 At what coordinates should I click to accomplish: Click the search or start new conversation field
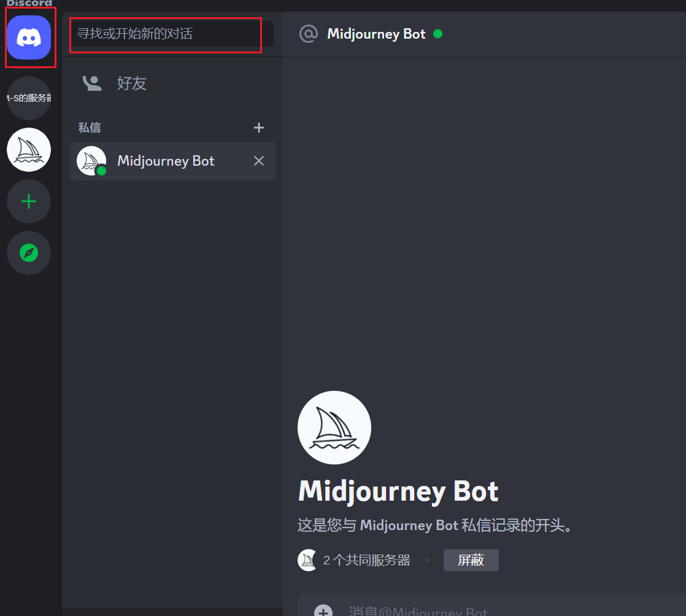[x=172, y=34]
